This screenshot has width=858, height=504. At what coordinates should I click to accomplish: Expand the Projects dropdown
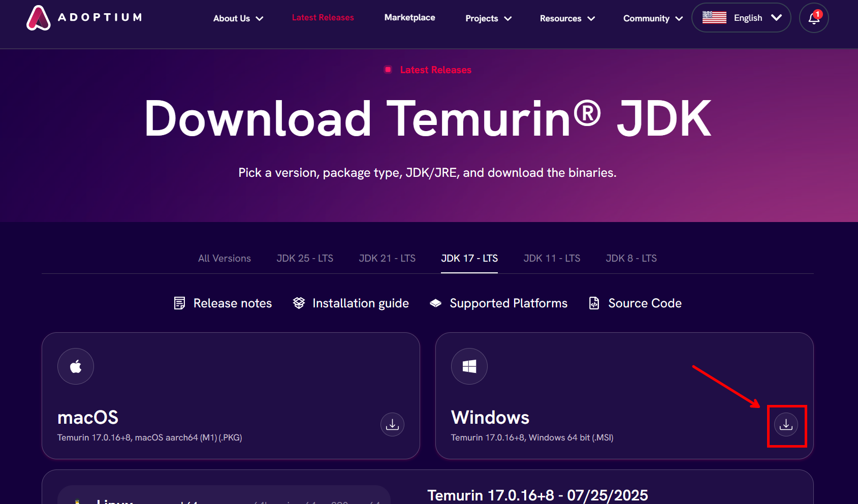click(488, 18)
